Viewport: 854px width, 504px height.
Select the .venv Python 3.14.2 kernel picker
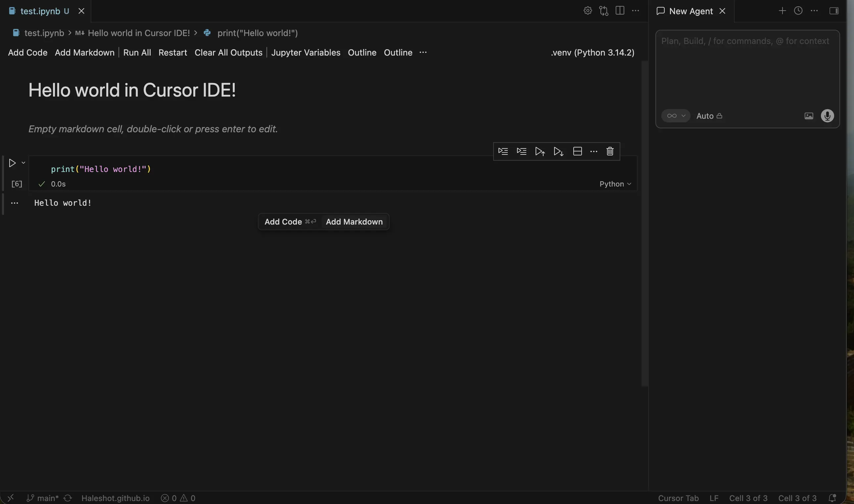(x=592, y=53)
